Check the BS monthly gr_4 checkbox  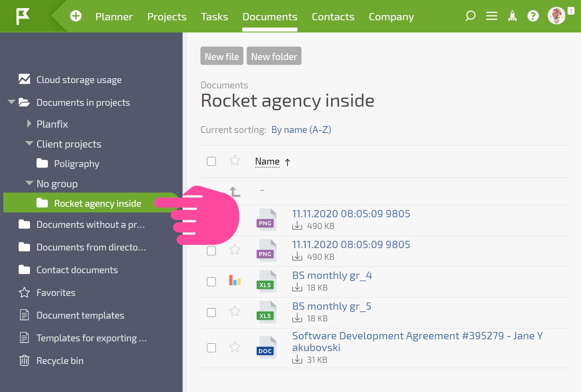pyautogui.click(x=211, y=282)
